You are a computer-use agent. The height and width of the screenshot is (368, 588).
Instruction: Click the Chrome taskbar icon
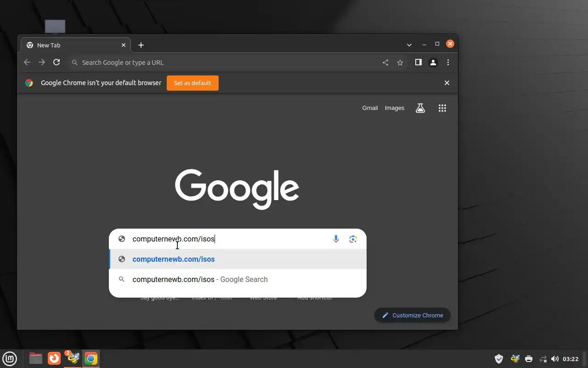point(91,358)
